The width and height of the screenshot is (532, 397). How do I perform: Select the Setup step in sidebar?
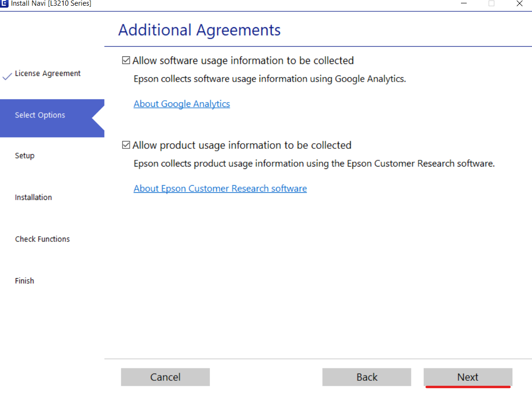25,156
